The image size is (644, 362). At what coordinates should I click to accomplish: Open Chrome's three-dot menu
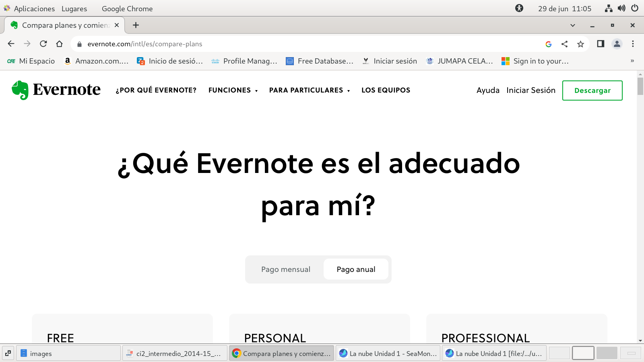pos(633,44)
